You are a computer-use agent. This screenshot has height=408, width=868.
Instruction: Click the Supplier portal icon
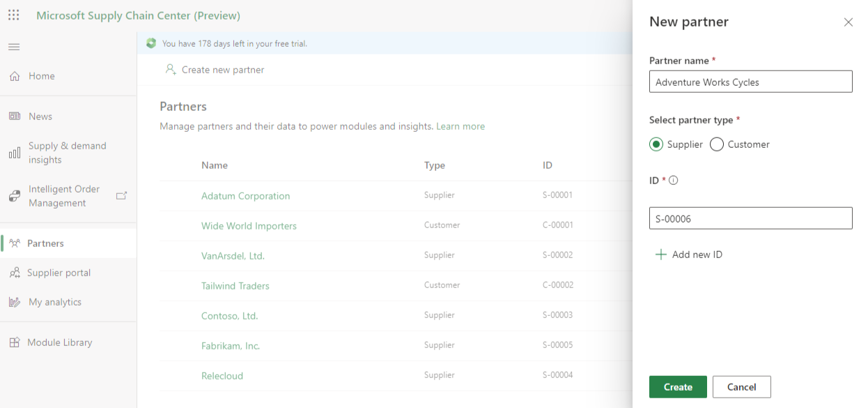tap(15, 273)
